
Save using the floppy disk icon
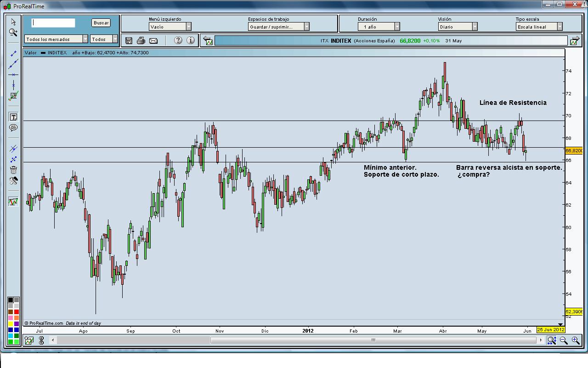point(129,40)
